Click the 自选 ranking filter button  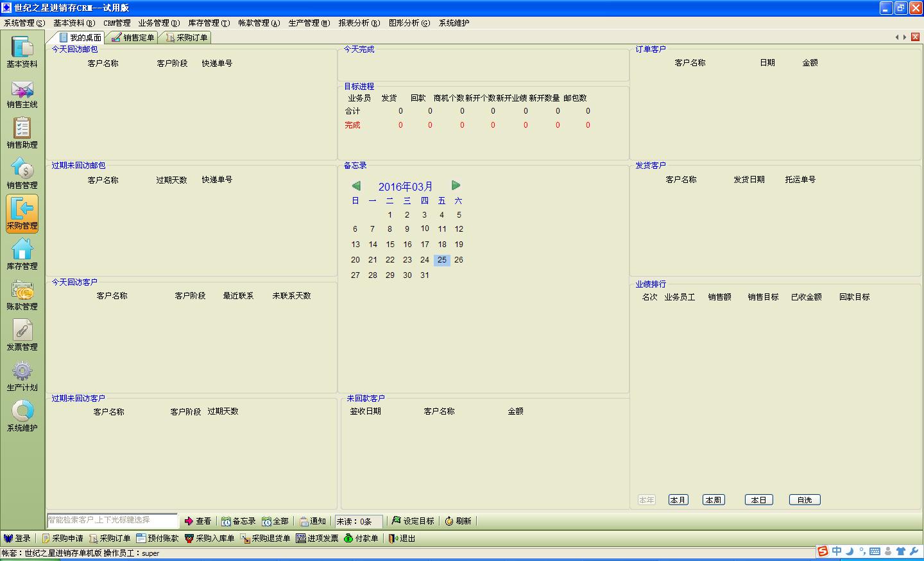pos(805,500)
